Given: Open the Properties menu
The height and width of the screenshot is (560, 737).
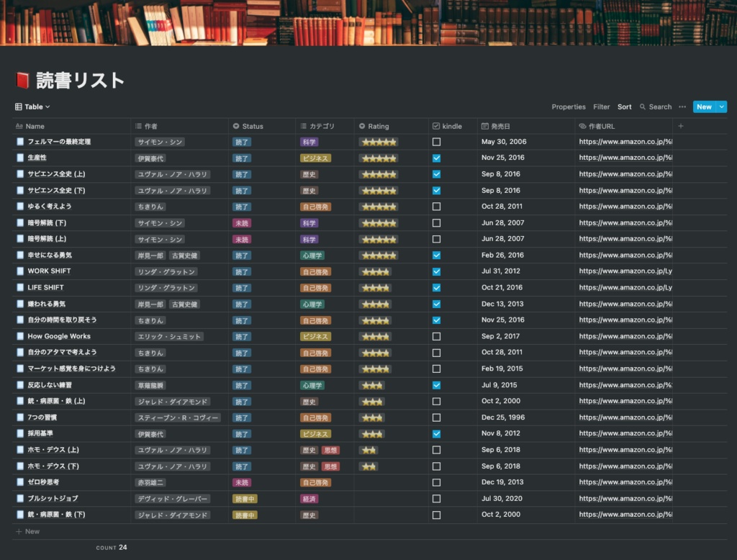Looking at the screenshot, I should [569, 107].
